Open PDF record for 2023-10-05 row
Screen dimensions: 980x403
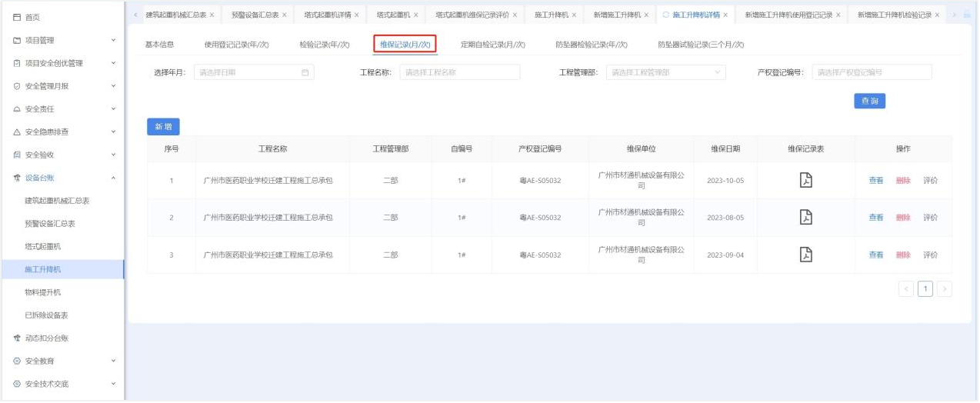[805, 180]
